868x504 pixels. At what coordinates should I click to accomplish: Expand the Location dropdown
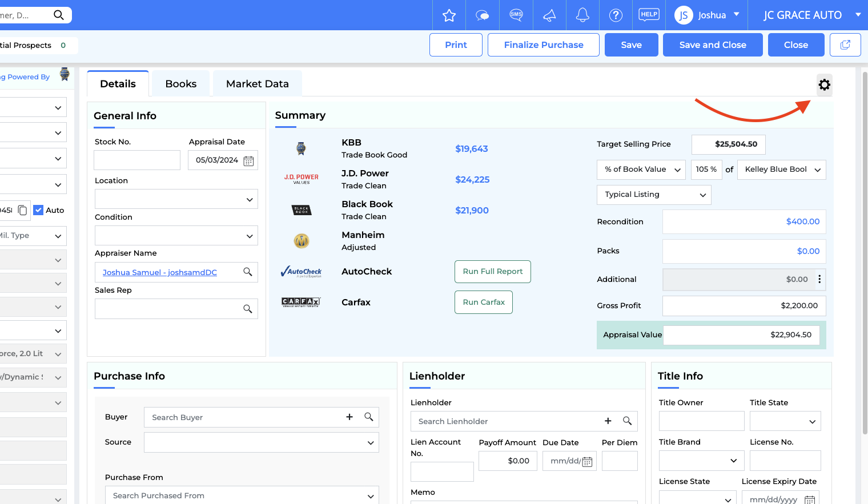tap(176, 199)
